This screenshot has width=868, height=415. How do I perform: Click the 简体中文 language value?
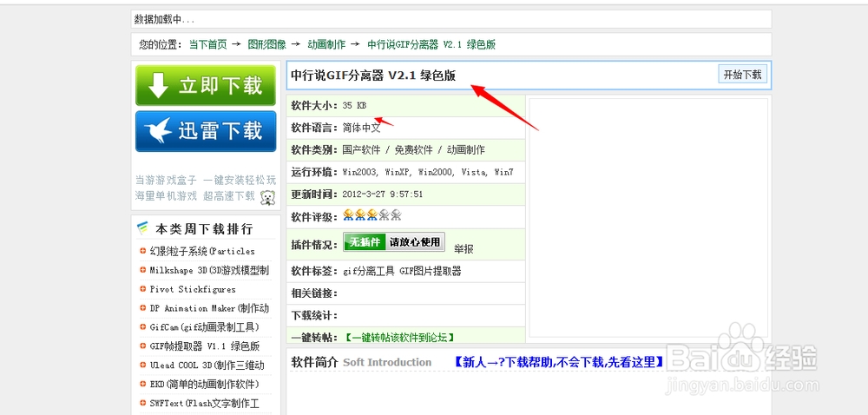tap(361, 128)
